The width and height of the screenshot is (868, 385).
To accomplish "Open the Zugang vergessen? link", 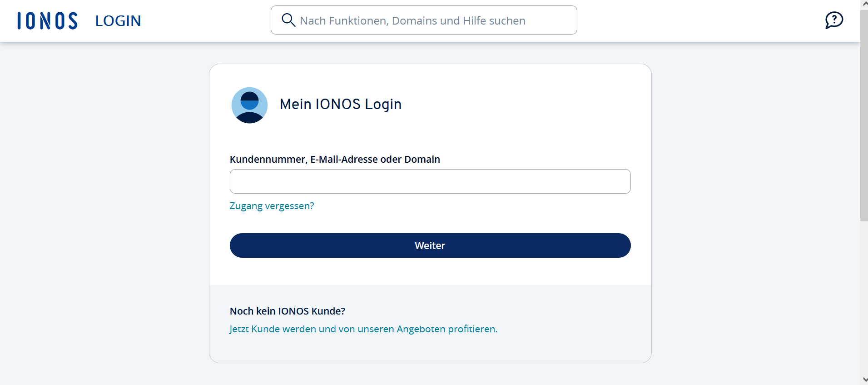I will (272, 206).
